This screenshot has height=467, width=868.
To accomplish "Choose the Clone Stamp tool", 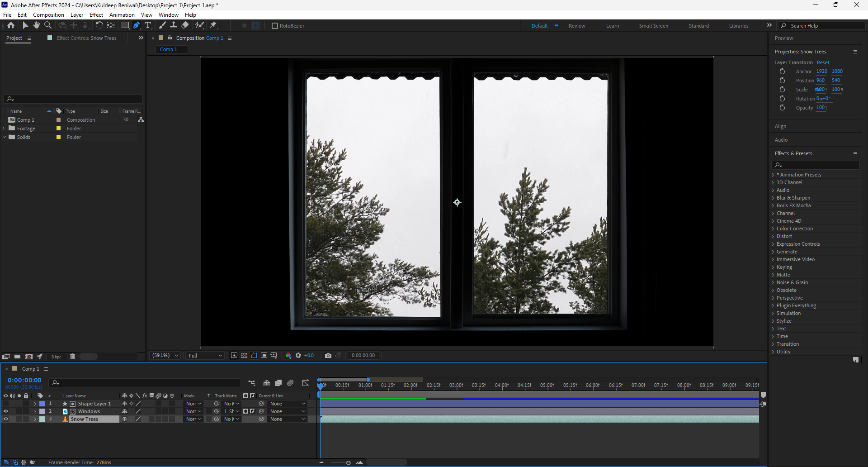I will (173, 25).
